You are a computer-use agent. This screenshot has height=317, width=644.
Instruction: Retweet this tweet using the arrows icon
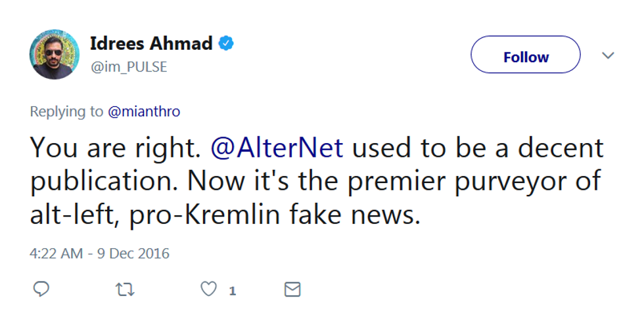point(124,289)
